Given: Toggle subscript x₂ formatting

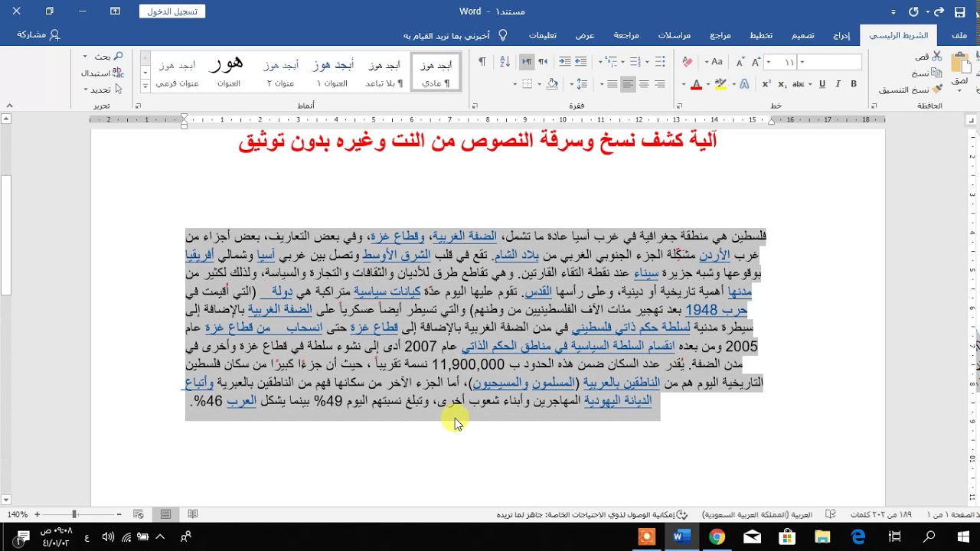Looking at the screenshot, I should pyautogui.click(x=782, y=84).
